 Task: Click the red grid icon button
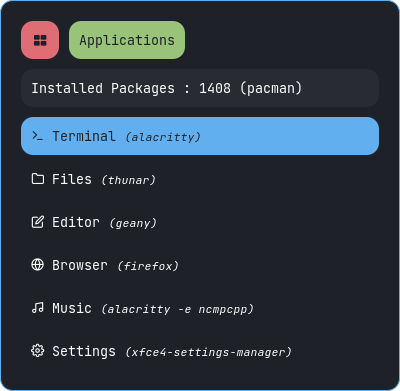40,40
